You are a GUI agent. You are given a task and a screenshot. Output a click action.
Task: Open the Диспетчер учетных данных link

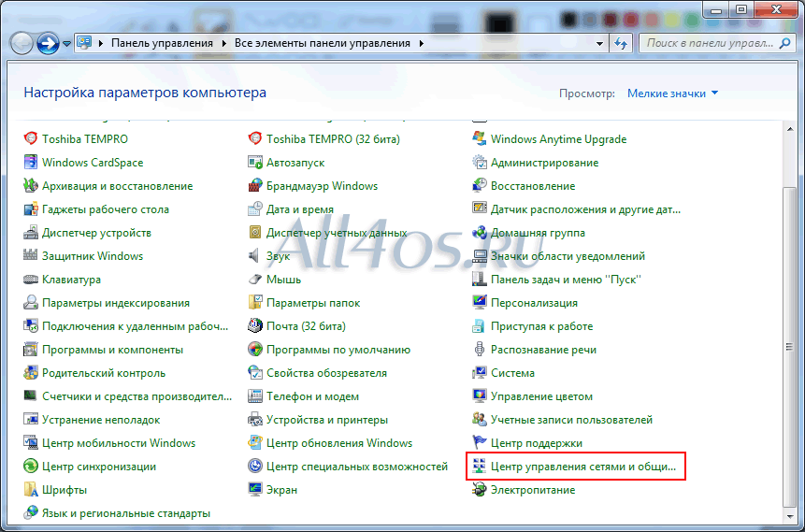(x=337, y=233)
